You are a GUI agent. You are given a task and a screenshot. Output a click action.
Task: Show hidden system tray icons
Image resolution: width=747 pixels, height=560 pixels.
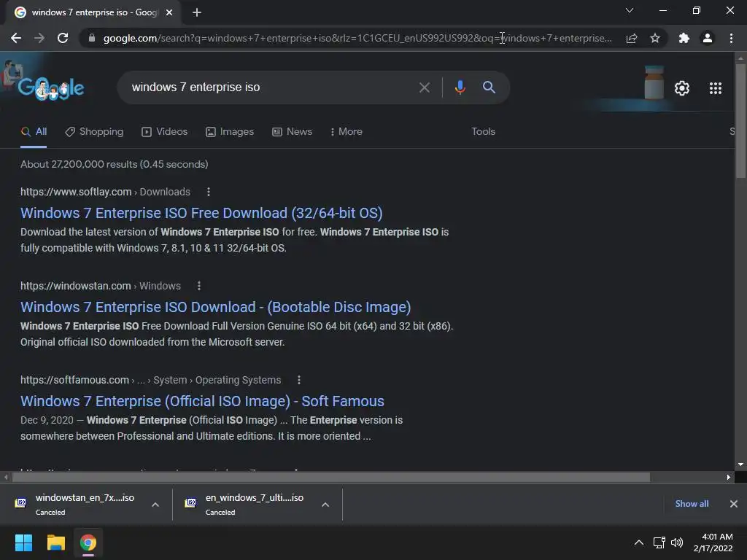639,542
